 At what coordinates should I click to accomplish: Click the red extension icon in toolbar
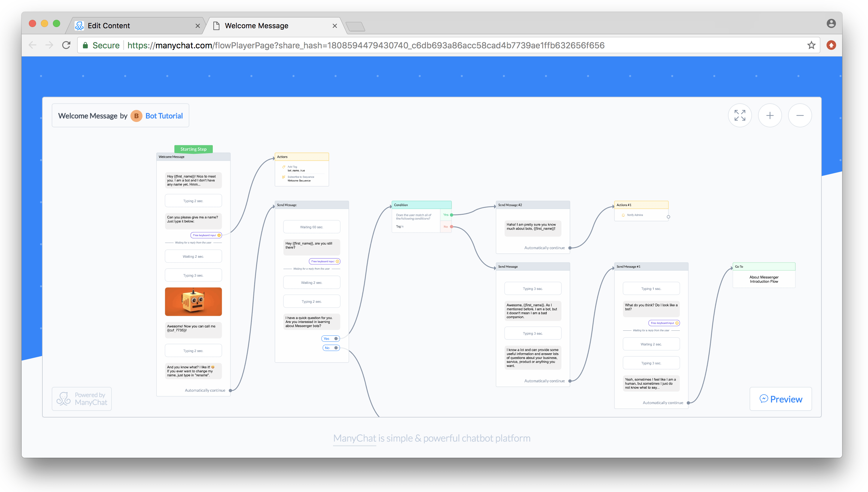[x=831, y=45]
